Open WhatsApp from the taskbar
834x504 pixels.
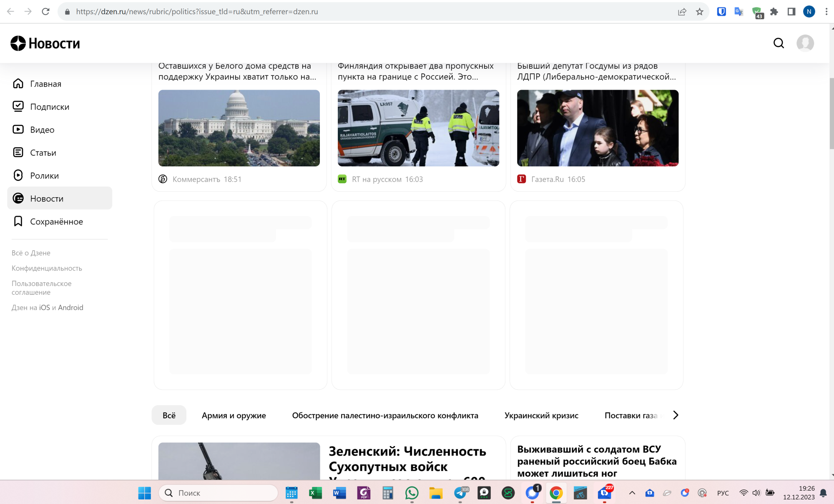click(412, 493)
